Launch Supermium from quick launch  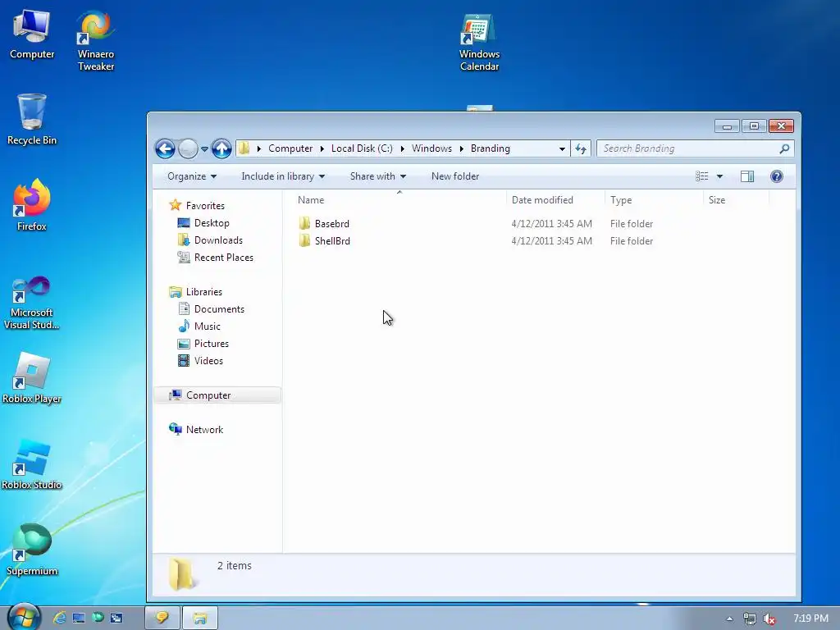[98, 618]
